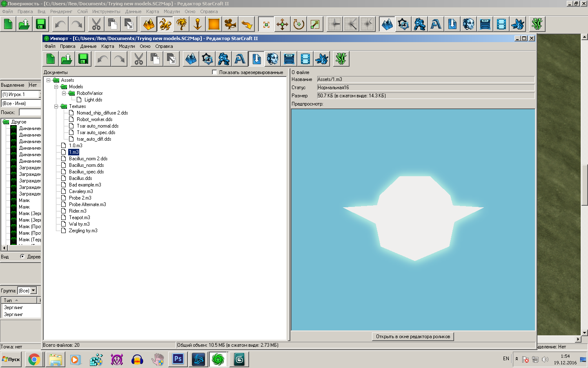Select 'Bad example.m3' file
Image resolution: width=588 pixels, height=368 pixels.
tap(85, 185)
